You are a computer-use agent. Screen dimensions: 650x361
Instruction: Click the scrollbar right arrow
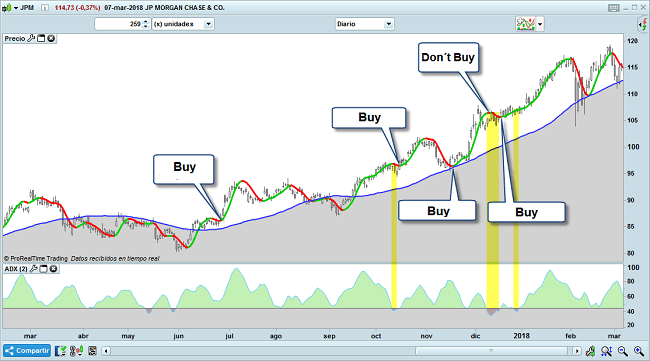[x=577, y=351]
